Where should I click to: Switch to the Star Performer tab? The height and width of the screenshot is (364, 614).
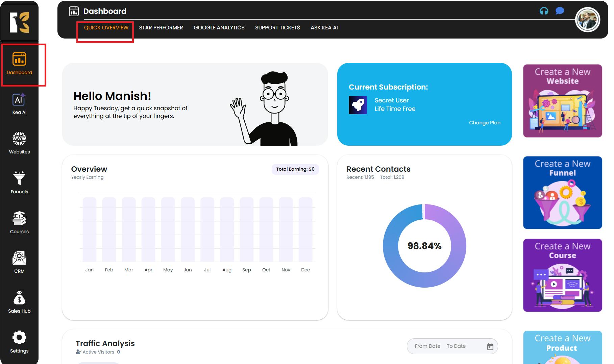pos(161,28)
